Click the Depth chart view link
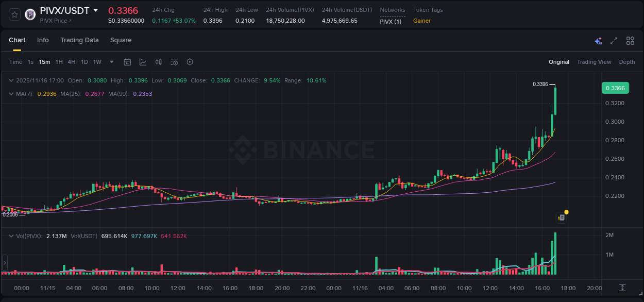Viewport: 644px width, 302px height. click(626, 62)
